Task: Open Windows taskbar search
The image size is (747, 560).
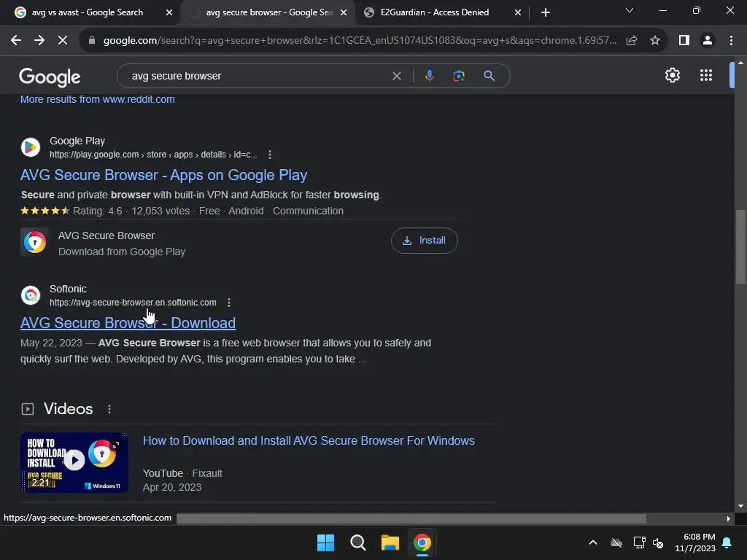Action: [357, 542]
